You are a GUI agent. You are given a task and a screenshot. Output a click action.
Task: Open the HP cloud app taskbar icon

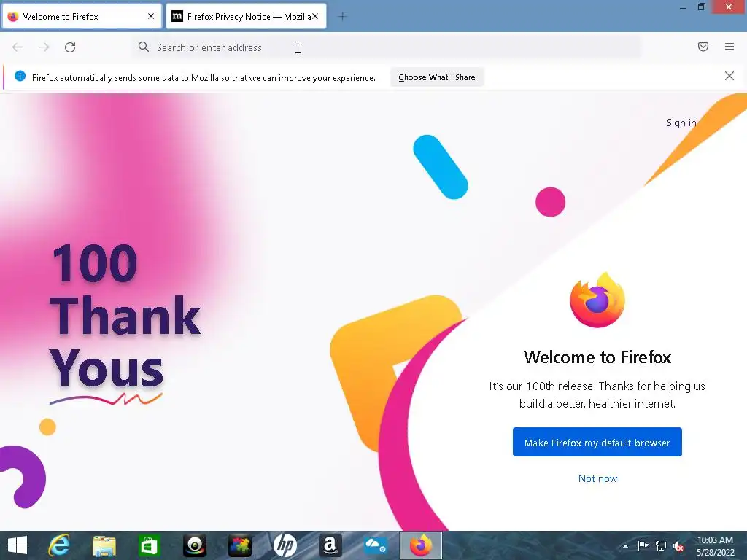click(x=376, y=545)
